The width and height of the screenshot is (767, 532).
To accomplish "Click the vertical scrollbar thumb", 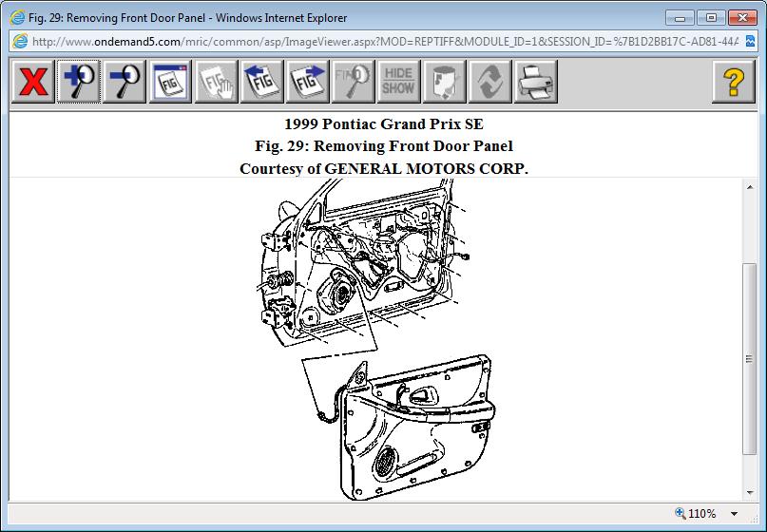I will [750, 361].
